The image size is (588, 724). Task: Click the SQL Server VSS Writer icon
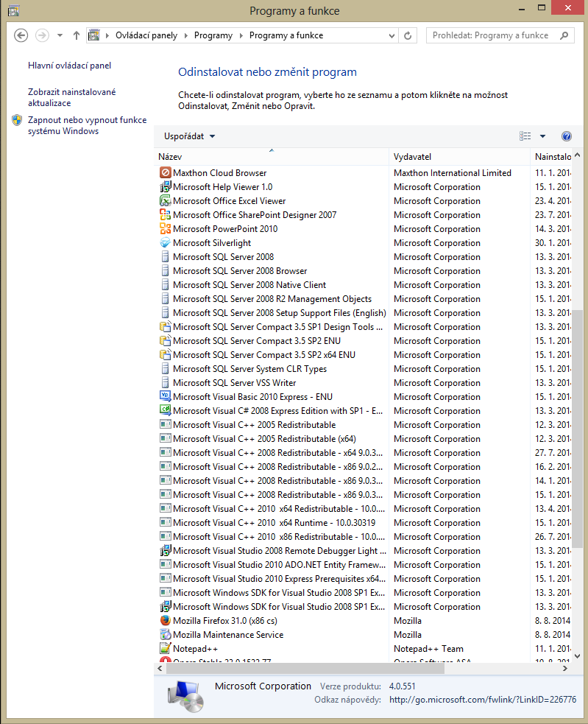point(165,382)
